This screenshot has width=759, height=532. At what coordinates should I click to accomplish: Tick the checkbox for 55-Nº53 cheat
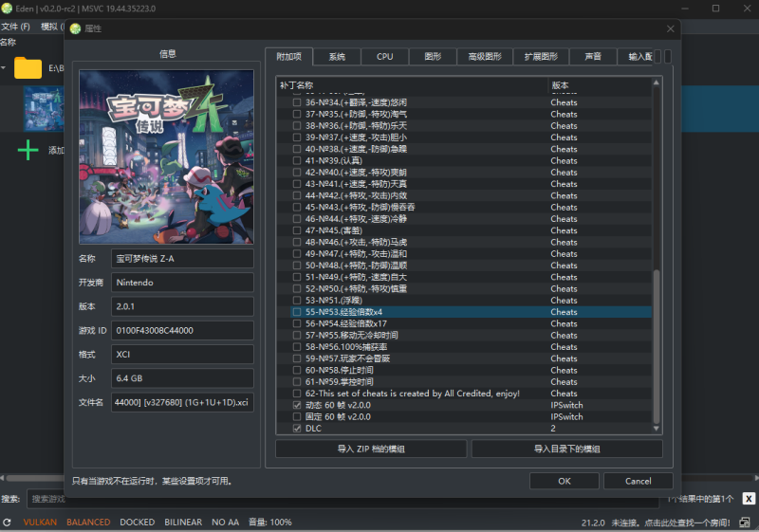pyautogui.click(x=297, y=312)
